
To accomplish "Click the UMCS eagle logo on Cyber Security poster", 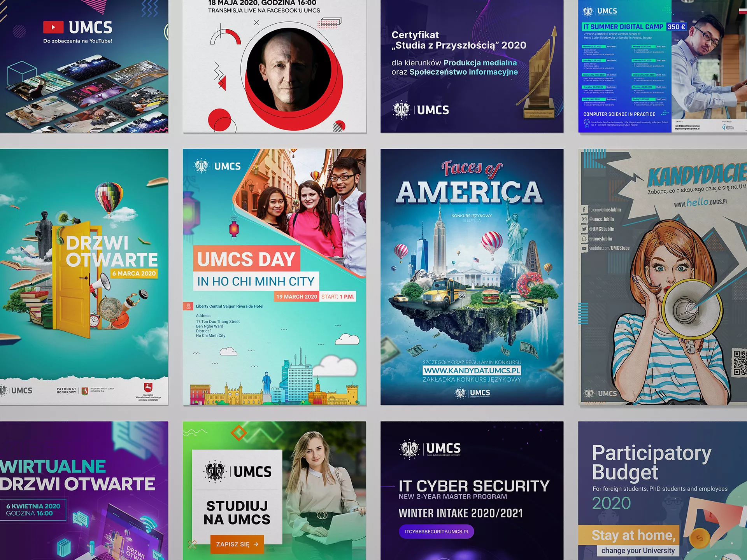I will click(x=410, y=449).
